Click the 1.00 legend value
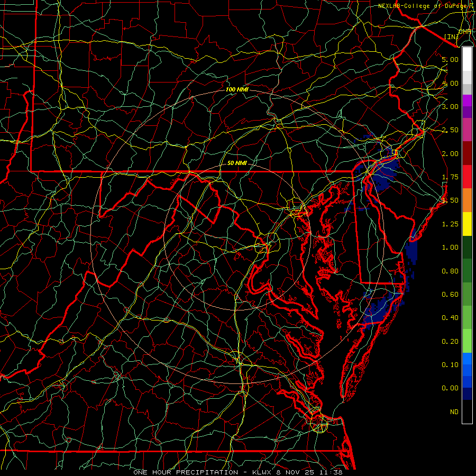The height and width of the screenshot is (476, 476). (450, 248)
